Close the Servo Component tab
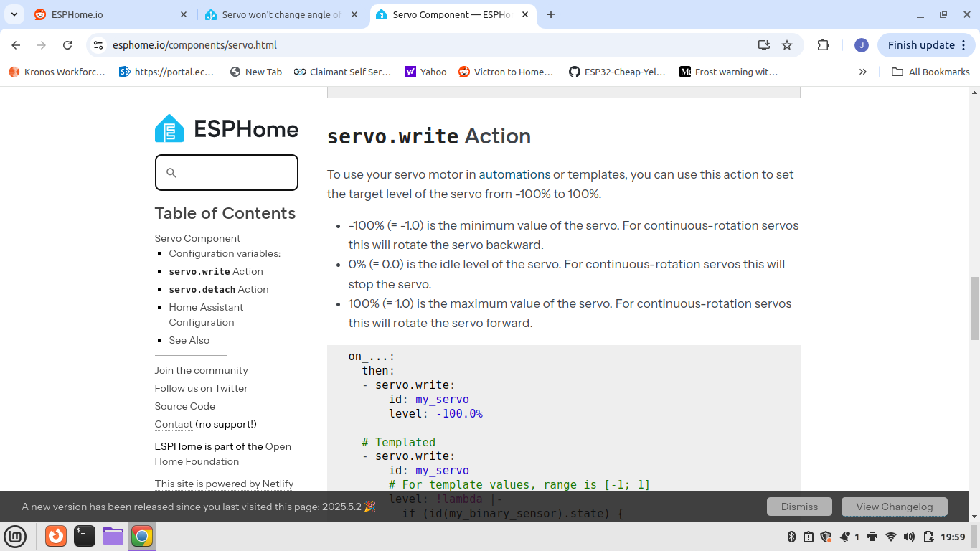 click(525, 14)
